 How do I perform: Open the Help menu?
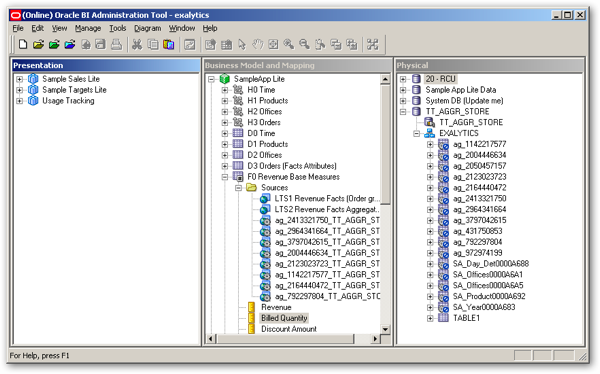coord(210,28)
